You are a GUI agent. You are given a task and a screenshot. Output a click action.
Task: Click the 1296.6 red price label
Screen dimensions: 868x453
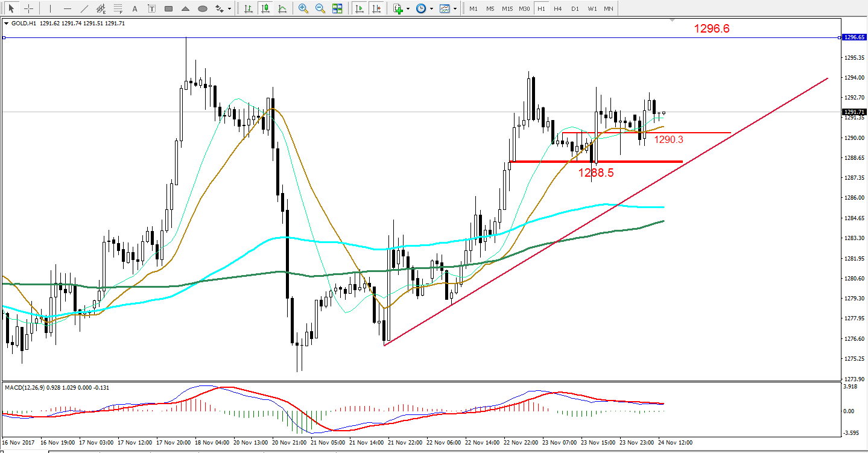coord(712,28)
